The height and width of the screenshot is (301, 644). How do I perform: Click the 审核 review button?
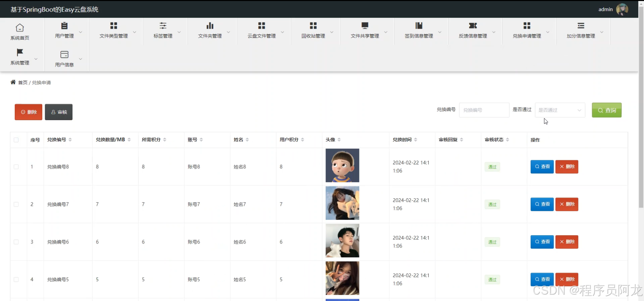[x=59, y=112]
